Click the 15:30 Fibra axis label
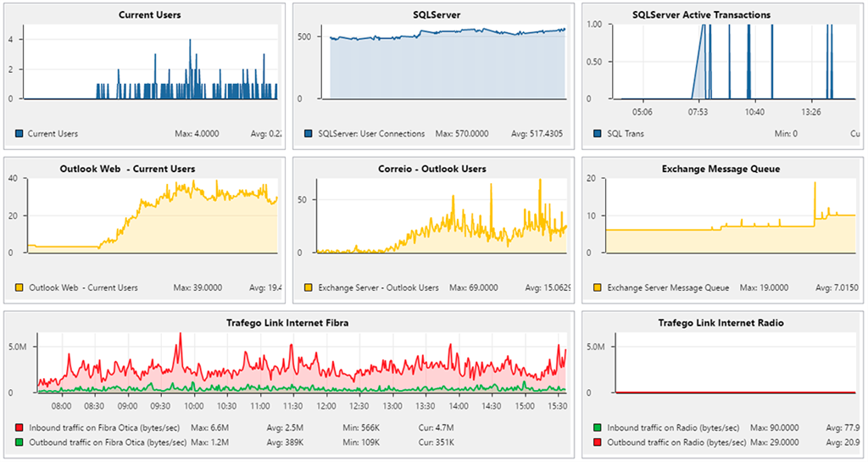The height and width of the screenshot is (462, 868). click(558, 405)
